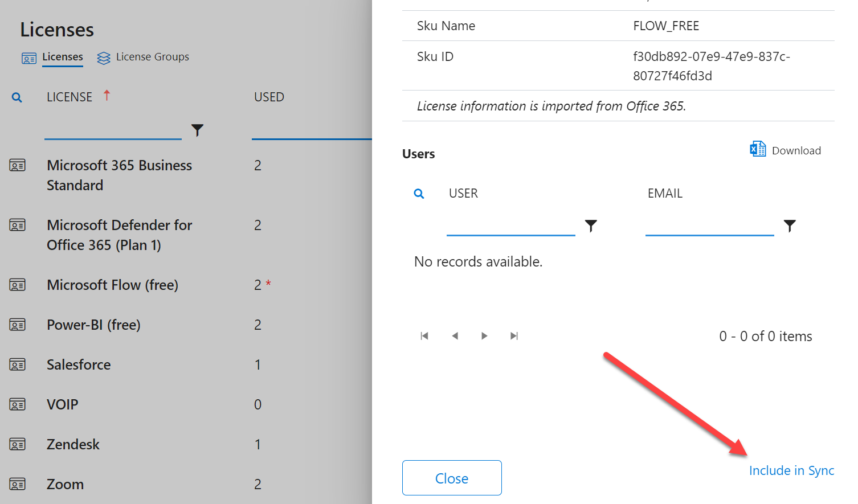Click the Excel Download icon
Image resolution: width=858 pixels, height=504 pixels.
(758, 149)
